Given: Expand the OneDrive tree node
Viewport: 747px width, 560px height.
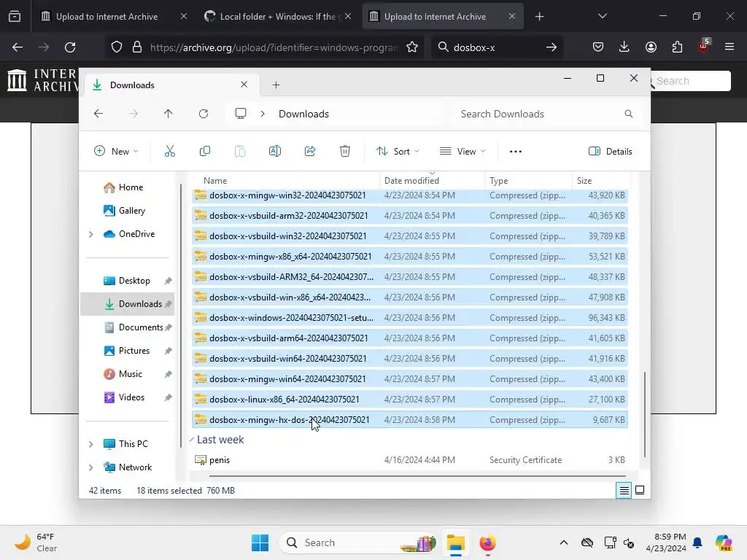Looking at the screenshot, I should point(91,234).
